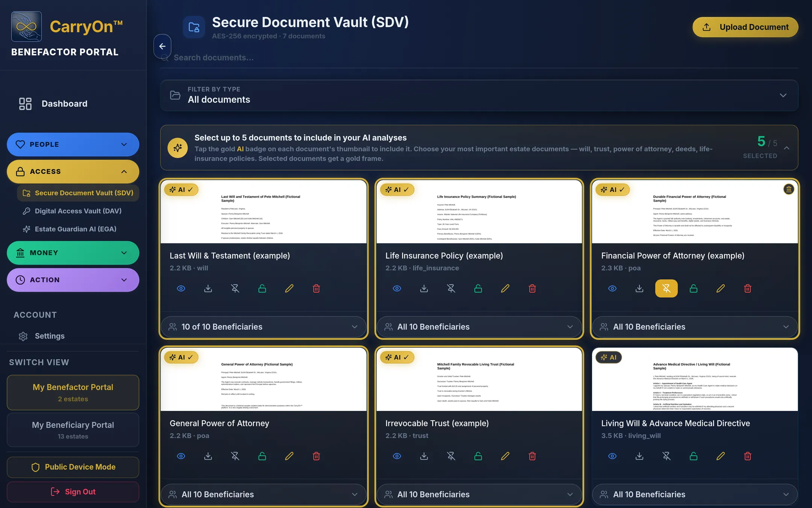
Task: Switch to My Beneficiary Portal
Action: 73,430
